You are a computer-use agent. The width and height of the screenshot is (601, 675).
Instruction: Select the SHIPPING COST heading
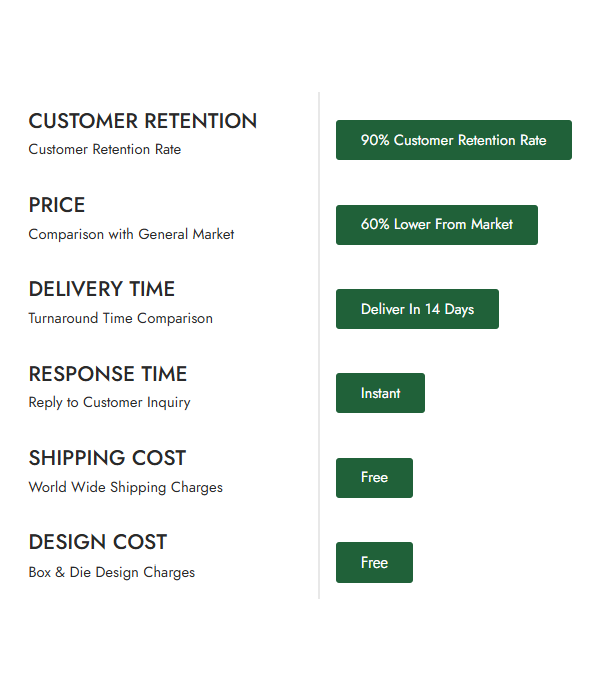click(107, 458)
